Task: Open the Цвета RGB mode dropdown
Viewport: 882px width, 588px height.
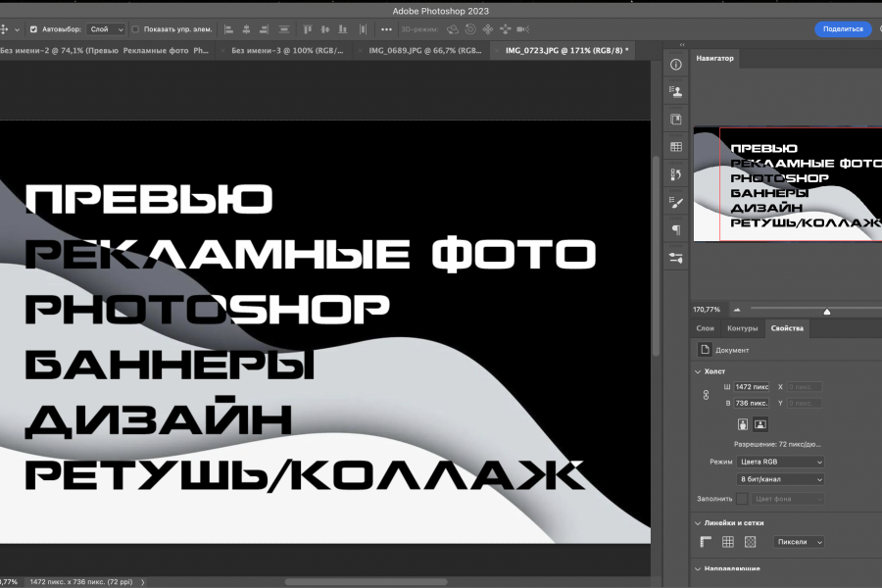Action: pyautogui.click(x=778, y=462)
